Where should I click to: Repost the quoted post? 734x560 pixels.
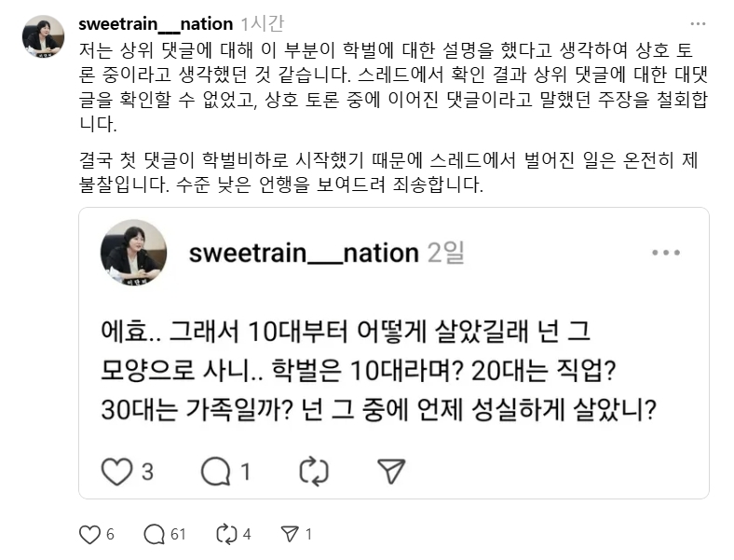point(314,471)
